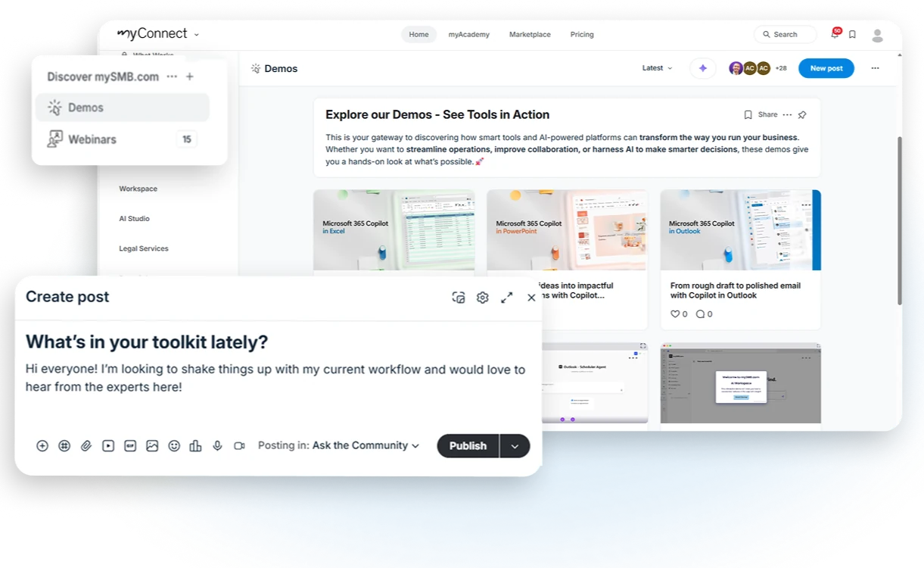Open Publish options dropdown arrow
Viewport: 924px width, 568px height.
click(x=515, y=446)
